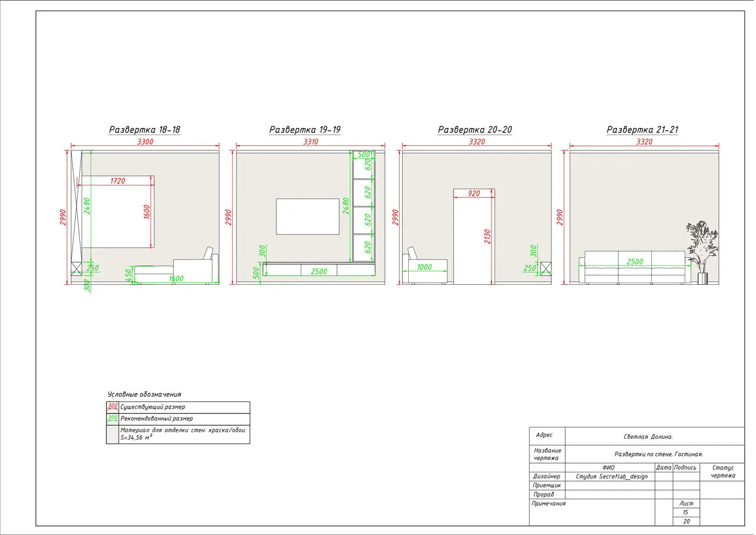Viewport: 756px width, 535px height.
Task: Select the "Примечания" label
Action: pos(549,504)
